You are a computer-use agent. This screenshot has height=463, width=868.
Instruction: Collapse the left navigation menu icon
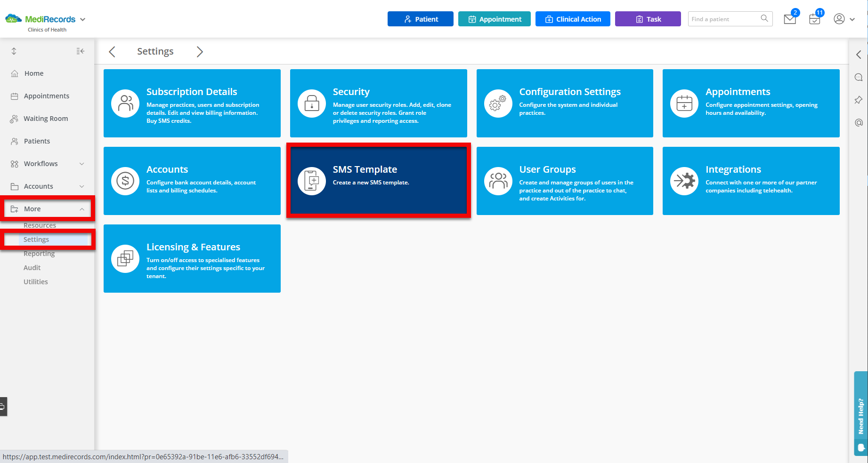[x=81, y=51]
